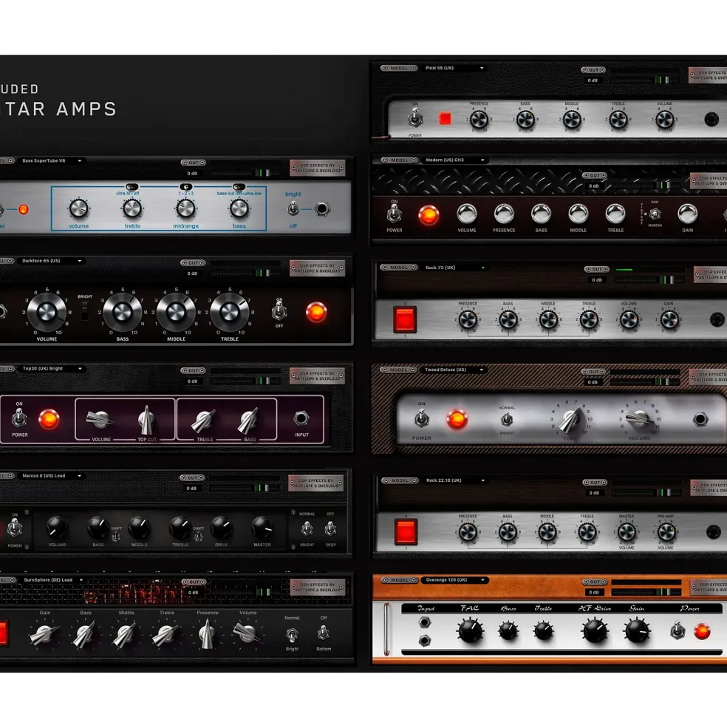Click the Tweed Deluxe Volume knob
This screenshot has height=728, width=727.
[x=639, y=419]
